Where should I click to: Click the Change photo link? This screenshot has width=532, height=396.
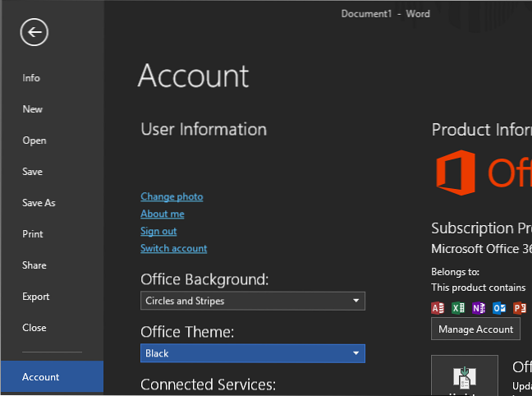172,196
